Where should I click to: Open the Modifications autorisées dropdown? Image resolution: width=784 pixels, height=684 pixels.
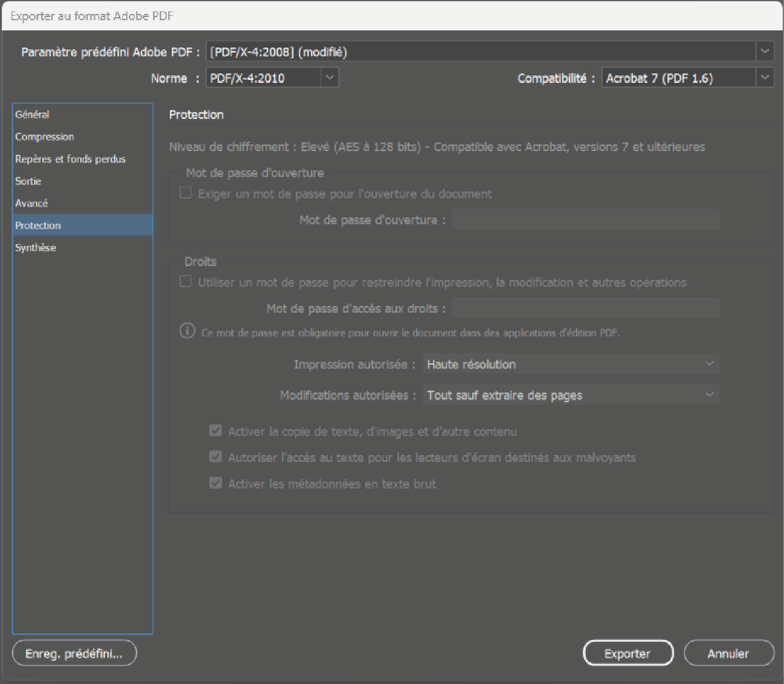570,395
